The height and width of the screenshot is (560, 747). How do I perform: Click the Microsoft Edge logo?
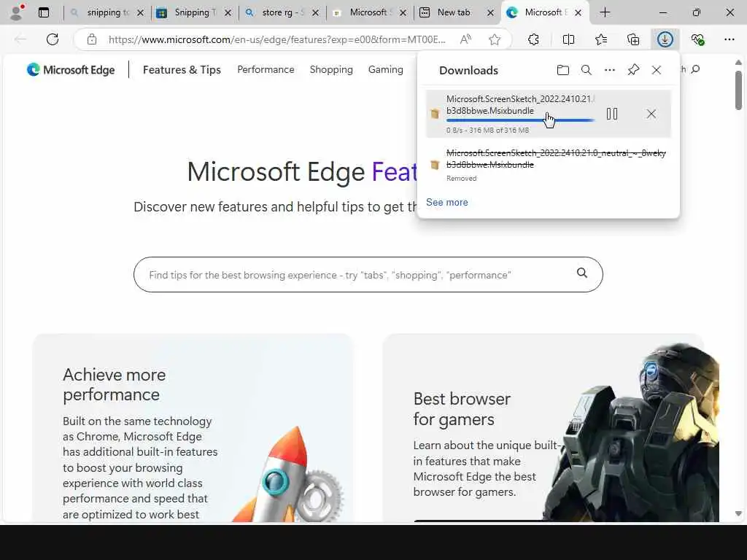(x=71, y=70)
